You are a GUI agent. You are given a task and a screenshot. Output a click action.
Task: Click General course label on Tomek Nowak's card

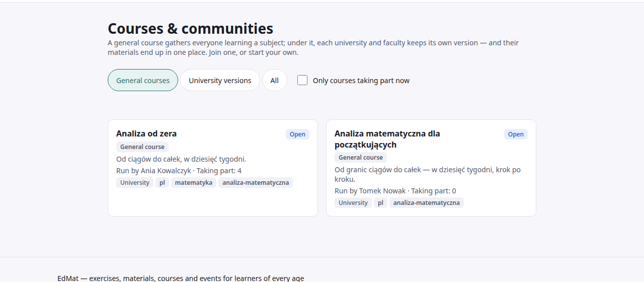click(361, 158)
